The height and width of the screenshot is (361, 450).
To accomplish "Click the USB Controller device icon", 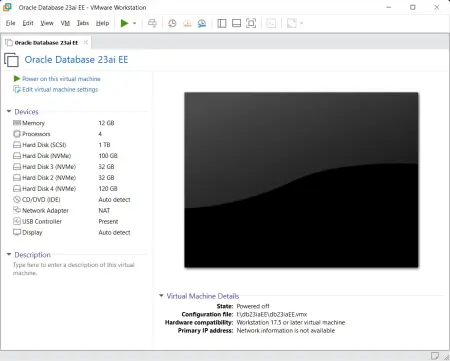I will 17,221.
